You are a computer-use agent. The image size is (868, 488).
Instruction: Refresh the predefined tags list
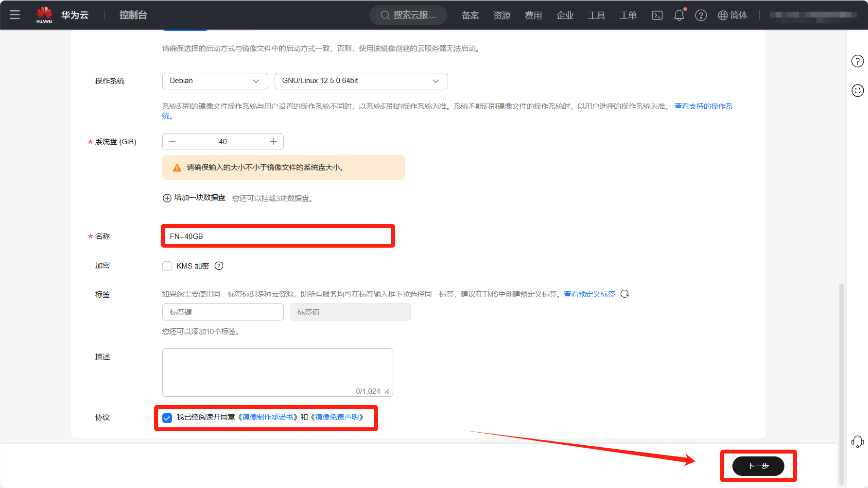(x=625, y=294)
